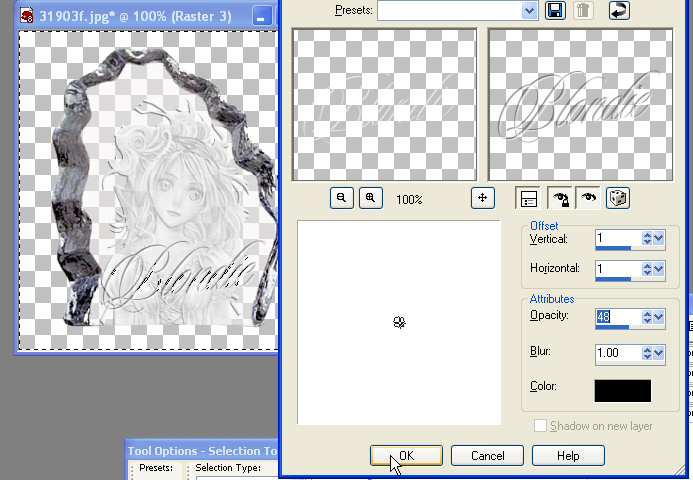
Task: Click the Blur value field
Action: (x=618, y=353)
